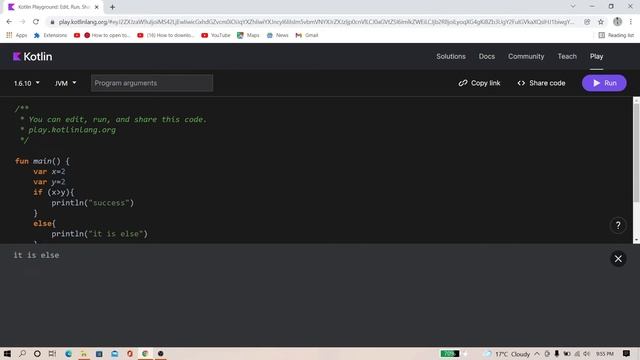Image resolution: width=640 pixels, height=360 pixels.
Task: Open the Reading list
Action: click(x=616, y=36)
